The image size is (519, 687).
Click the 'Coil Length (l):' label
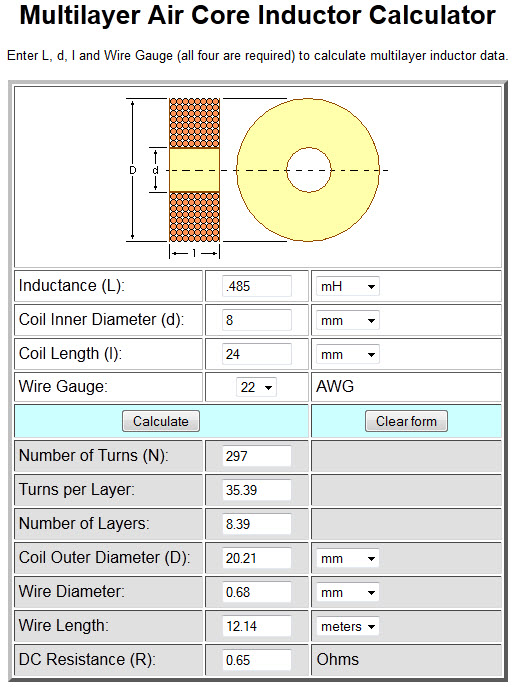[70, 354]
